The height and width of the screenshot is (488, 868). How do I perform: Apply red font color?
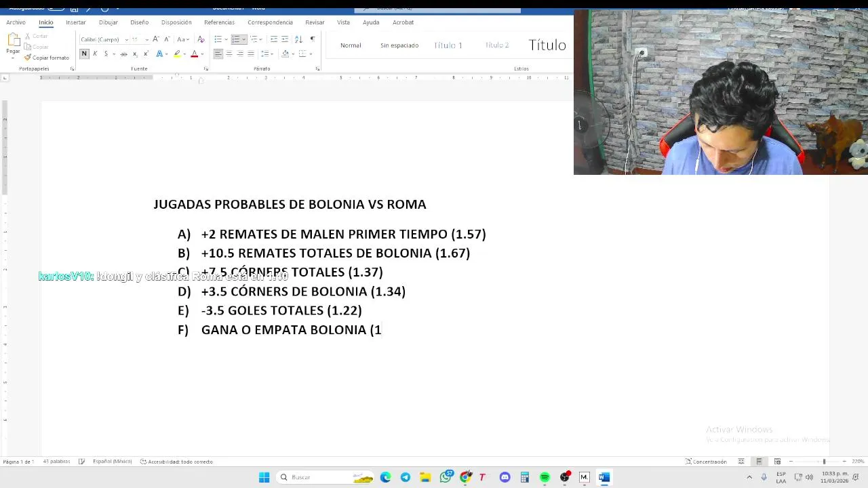pos(194,54)
